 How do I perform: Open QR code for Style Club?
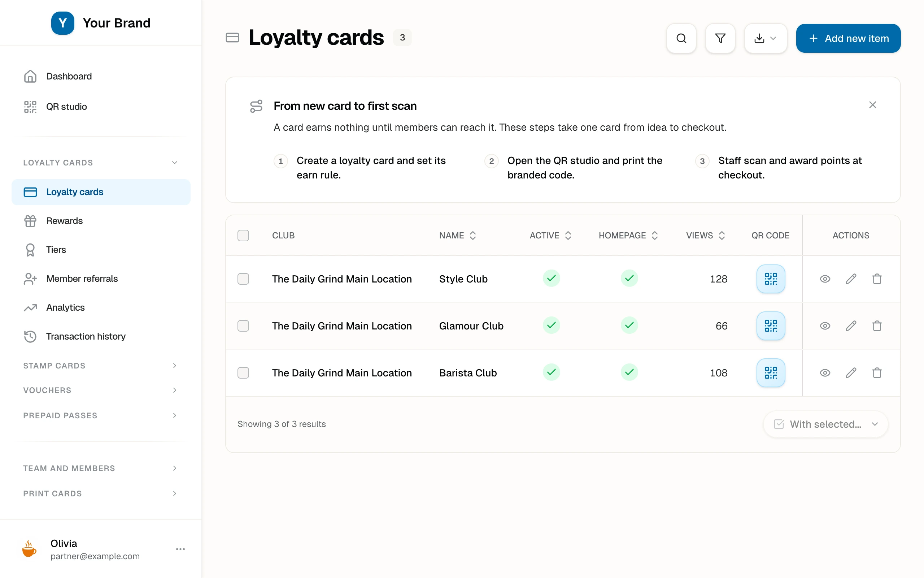point(771,279)
